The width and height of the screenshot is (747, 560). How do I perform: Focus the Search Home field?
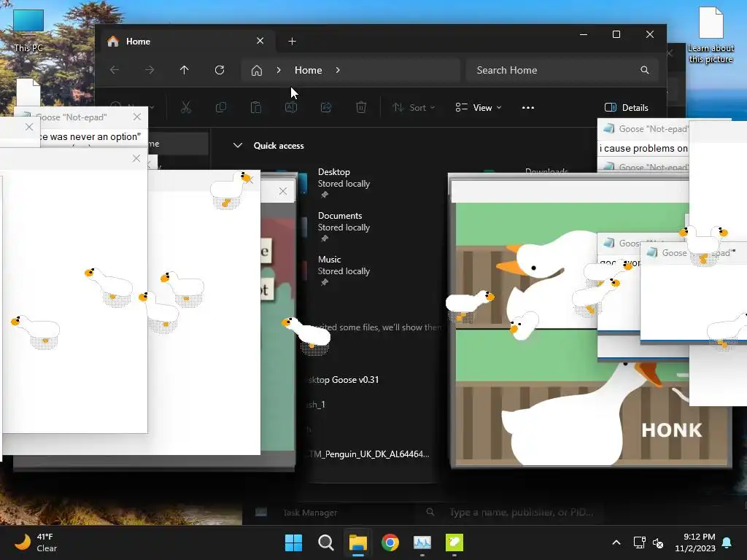(x=562, y=70)
